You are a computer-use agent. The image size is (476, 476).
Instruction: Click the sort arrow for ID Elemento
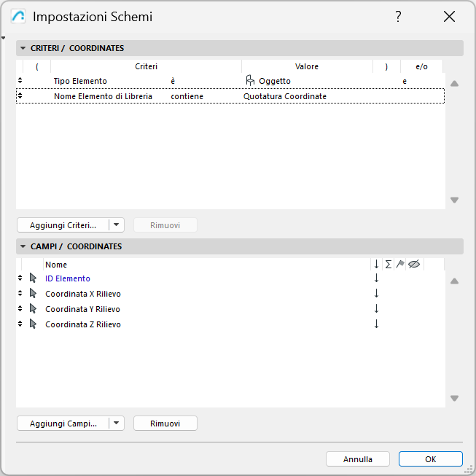point(377,278)
